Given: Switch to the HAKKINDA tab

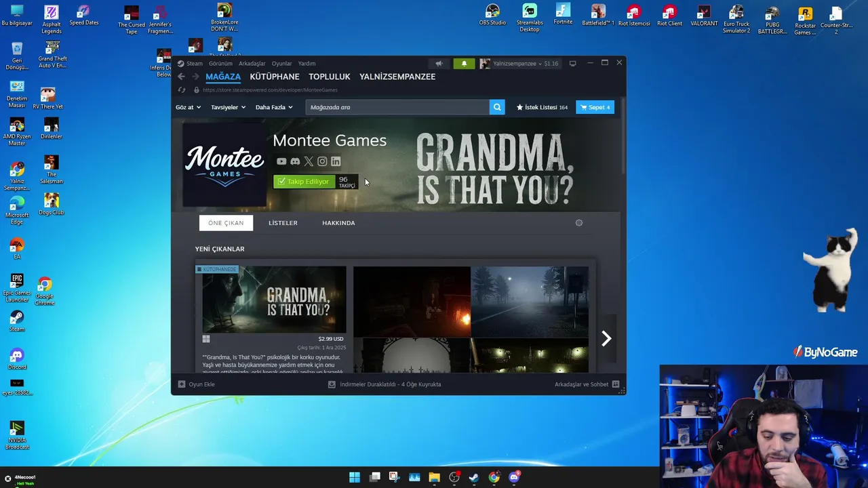Looking at the screenshot, I should coord(338,223).
